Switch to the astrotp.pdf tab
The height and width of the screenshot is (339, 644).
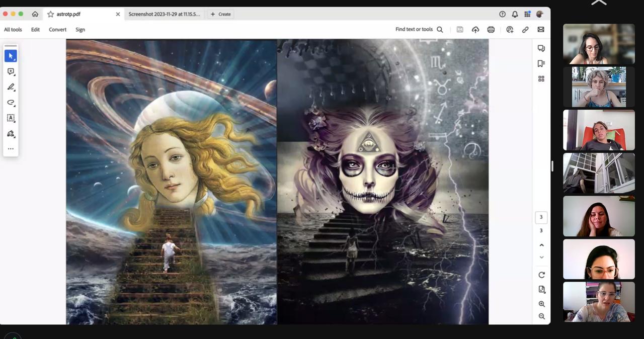(84, 14)
